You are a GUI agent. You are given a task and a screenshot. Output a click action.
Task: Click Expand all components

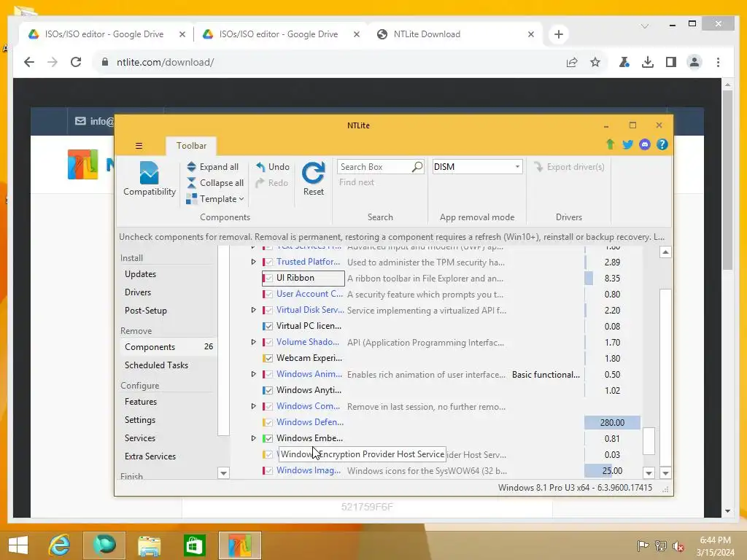click(x=212, y=167)
